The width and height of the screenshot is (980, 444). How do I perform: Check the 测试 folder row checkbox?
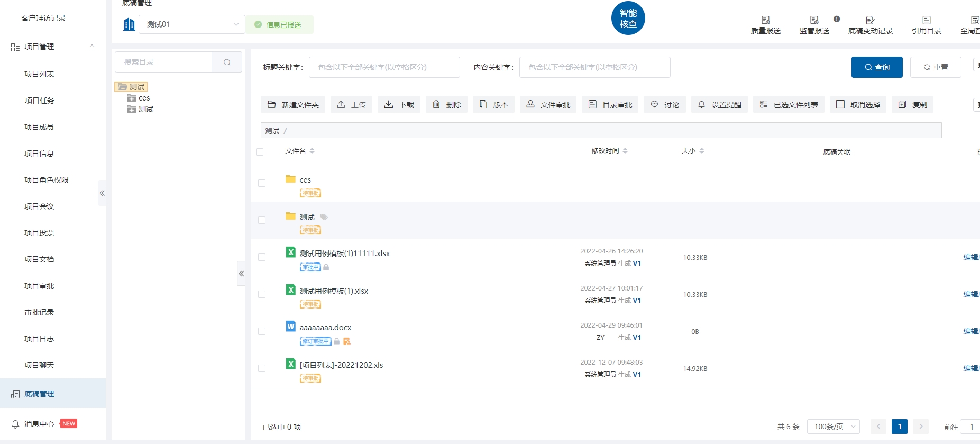click(x=262, y=220)
